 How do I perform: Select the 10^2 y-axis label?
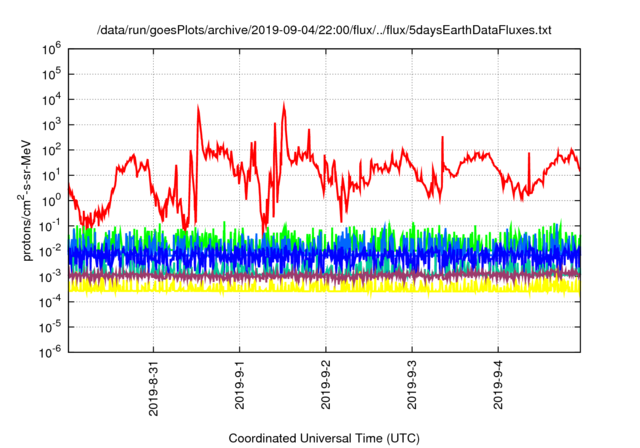(51, 151)
